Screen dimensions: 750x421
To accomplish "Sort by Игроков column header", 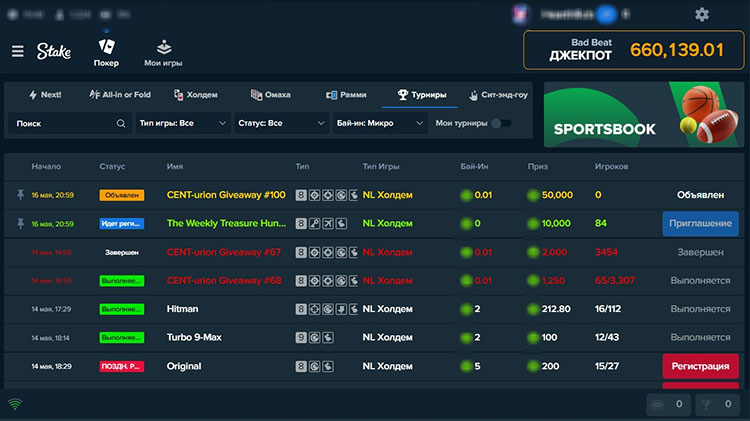I will tap(611, 166).
